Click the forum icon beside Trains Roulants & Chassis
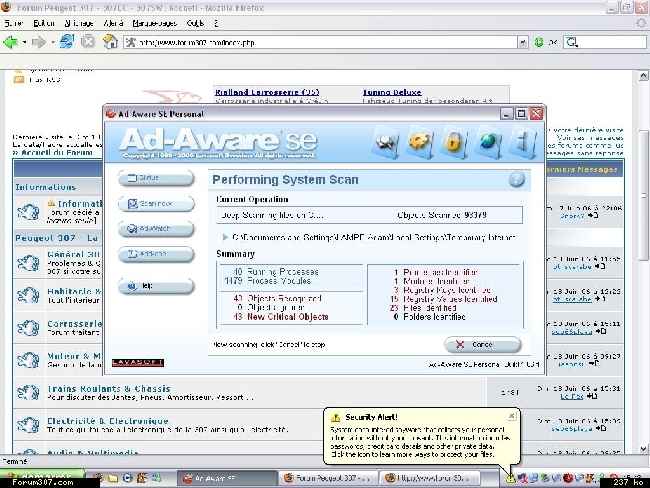Viewport: 650px width, 488px height. (28, 392)
